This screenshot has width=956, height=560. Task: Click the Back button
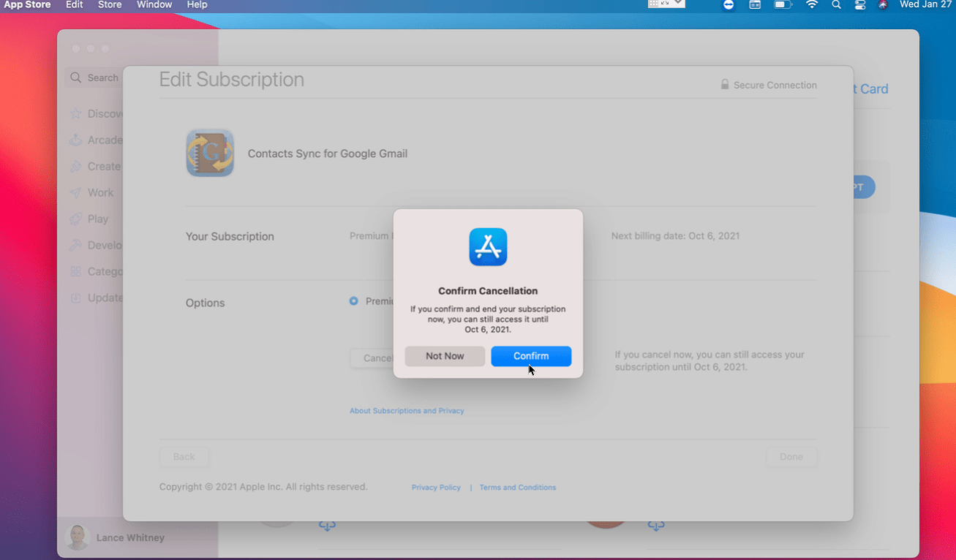pos(184,457)
